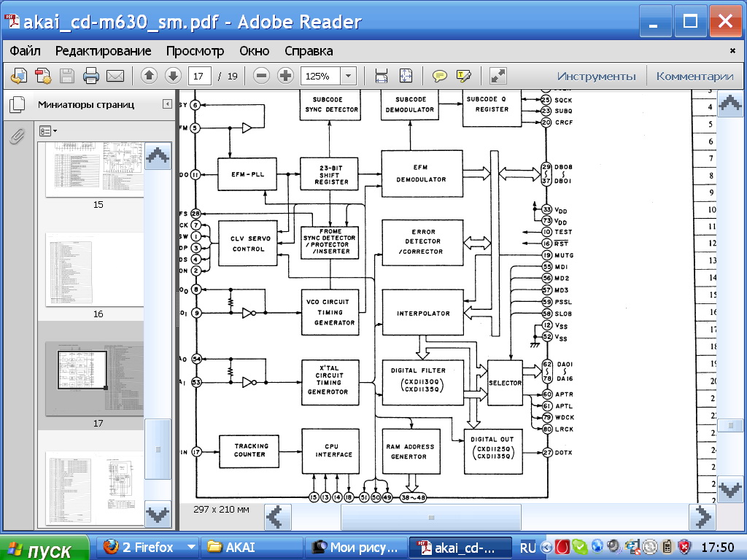Add a sticky note comment

tap(439, 76)
